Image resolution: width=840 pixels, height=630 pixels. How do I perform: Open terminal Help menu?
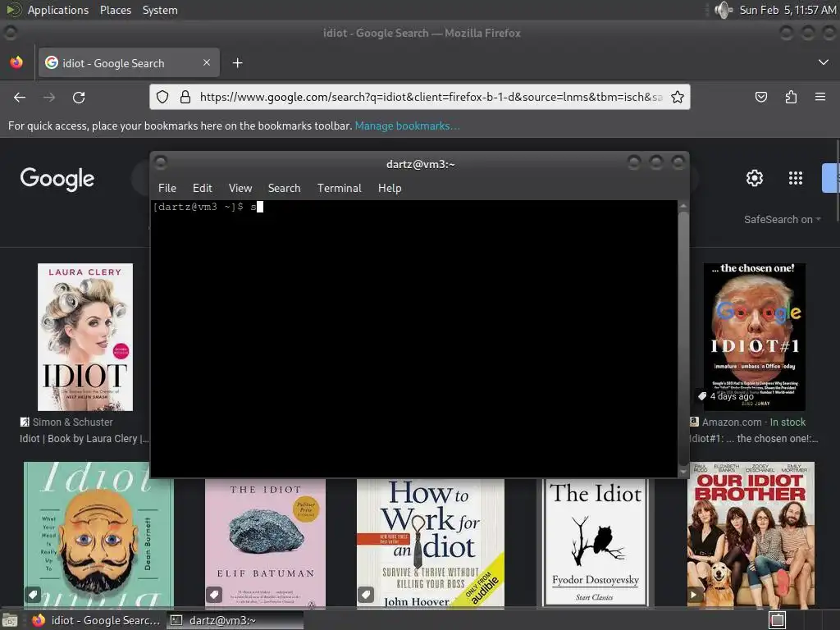coord(390,188)
